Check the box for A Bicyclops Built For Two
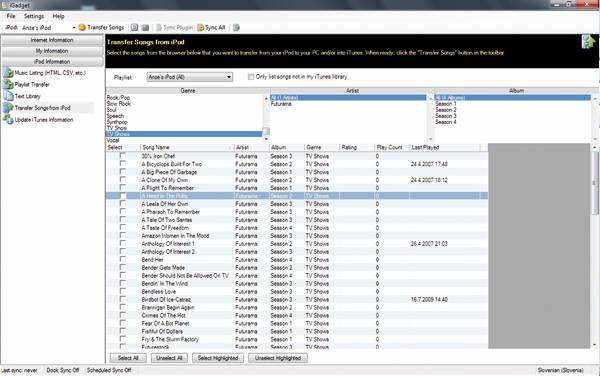The height and width of the screenshot is (376, 600). pos(122,164)
